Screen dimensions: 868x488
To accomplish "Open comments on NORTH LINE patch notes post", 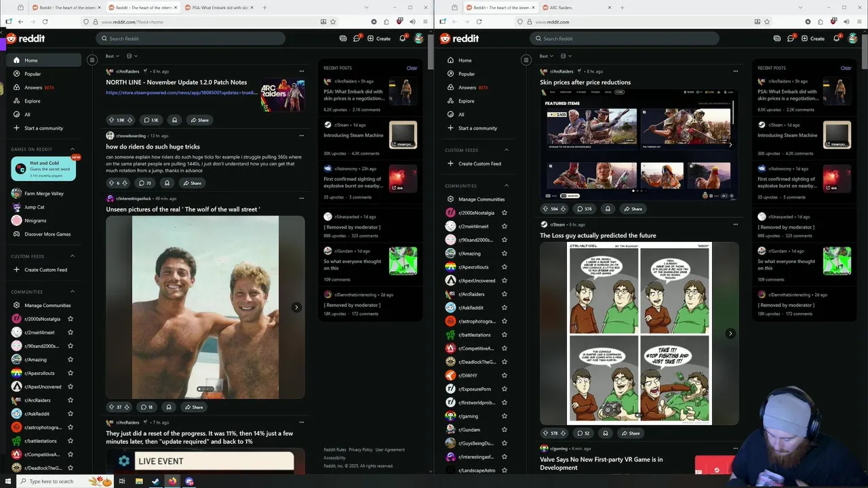I will (x=151, y=120).
